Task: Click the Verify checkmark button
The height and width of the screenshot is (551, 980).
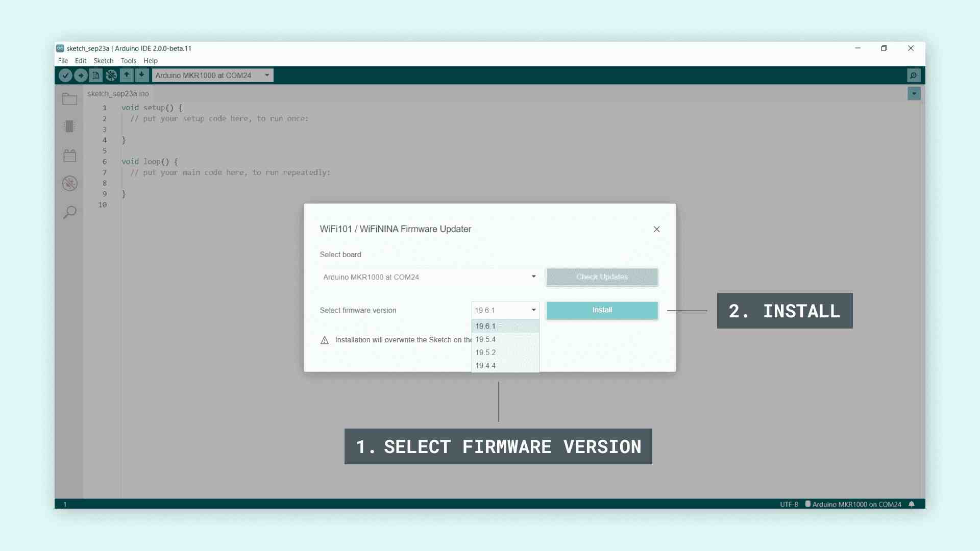Action: (65, 76)
